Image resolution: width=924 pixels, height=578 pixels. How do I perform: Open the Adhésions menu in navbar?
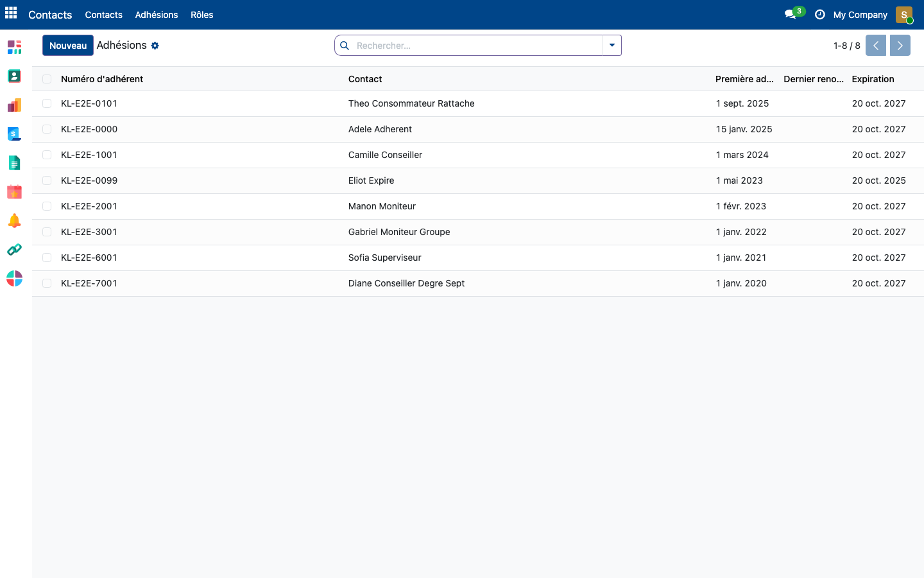[x=157, y=15]
